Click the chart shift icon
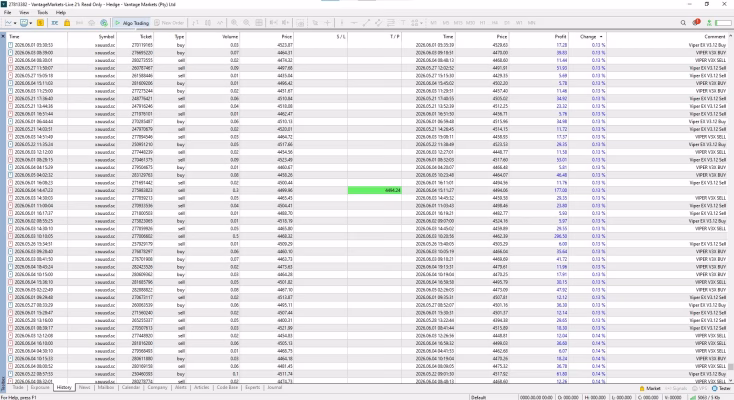 pos(286,22)
